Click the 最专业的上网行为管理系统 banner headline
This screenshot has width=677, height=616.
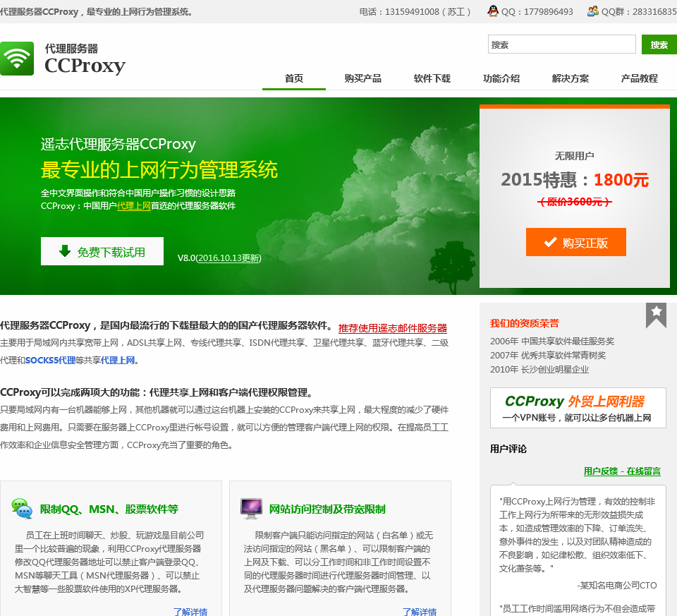pos(159,169)
